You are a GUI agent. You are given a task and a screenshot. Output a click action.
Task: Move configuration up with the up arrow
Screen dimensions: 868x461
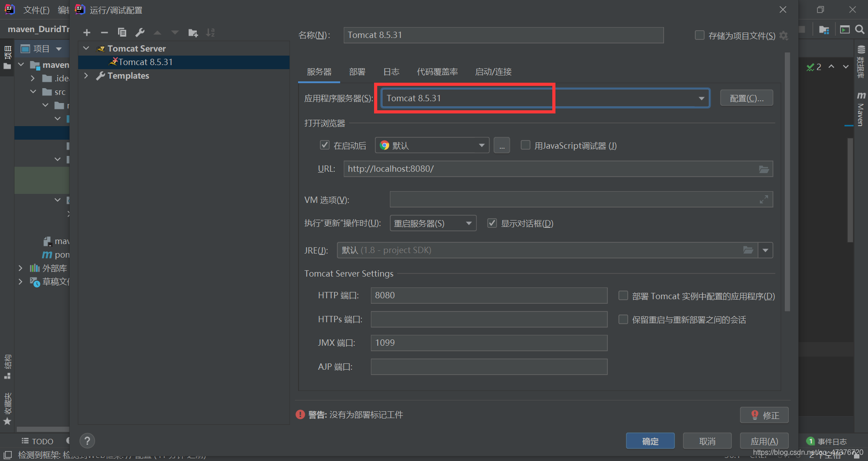point(157,33)
